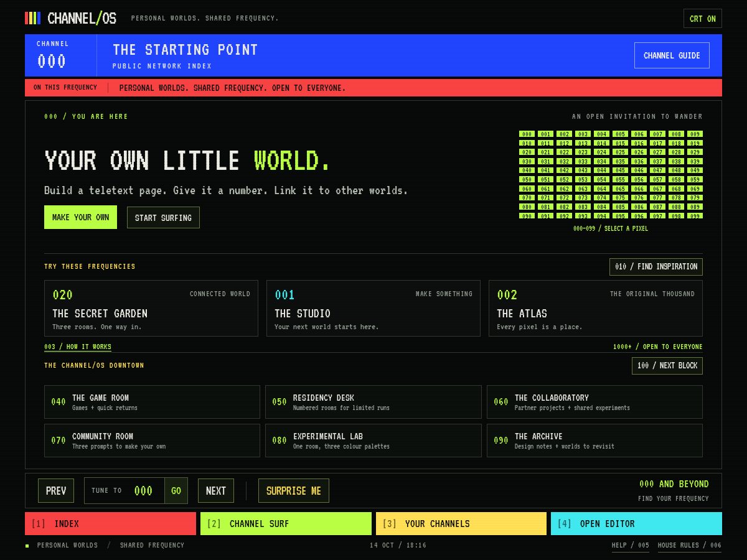This screenshot has width=747, height=560.
Task: Click the CHANNEL/OS colour bars logo
Action: [32, 18]
